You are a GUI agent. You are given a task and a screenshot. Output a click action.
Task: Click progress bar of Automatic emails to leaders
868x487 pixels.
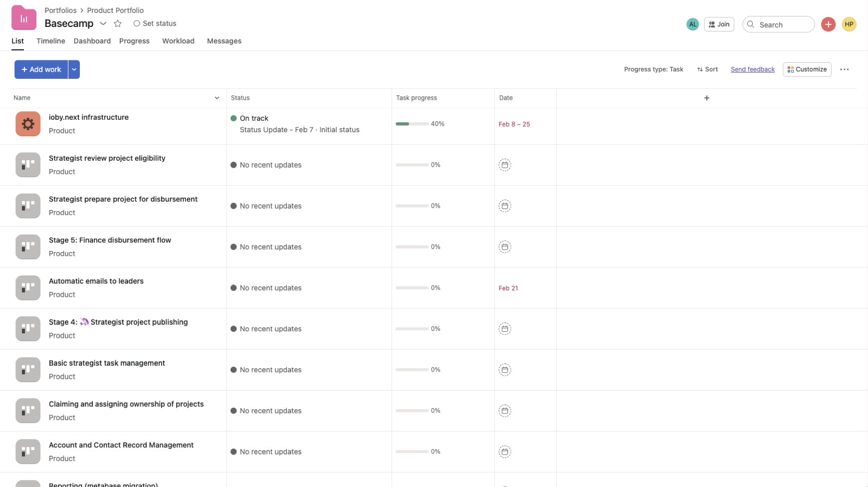point(412,288)
